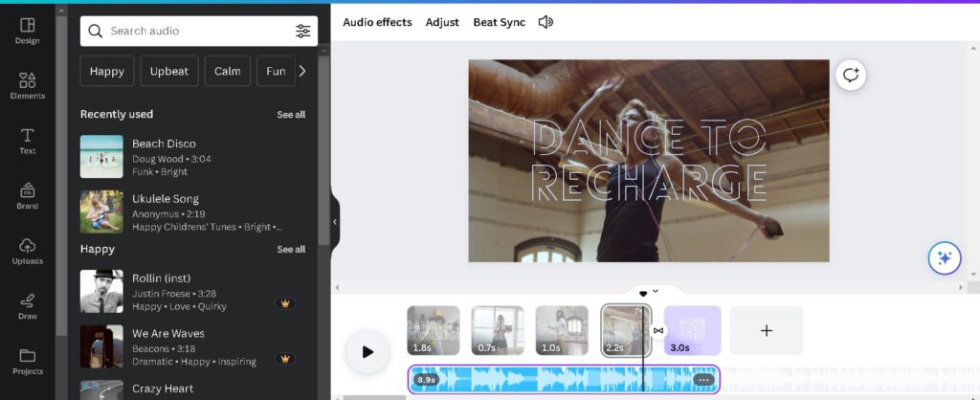
Task: Click the Crazy Heart track title
Action: (163, 389)
